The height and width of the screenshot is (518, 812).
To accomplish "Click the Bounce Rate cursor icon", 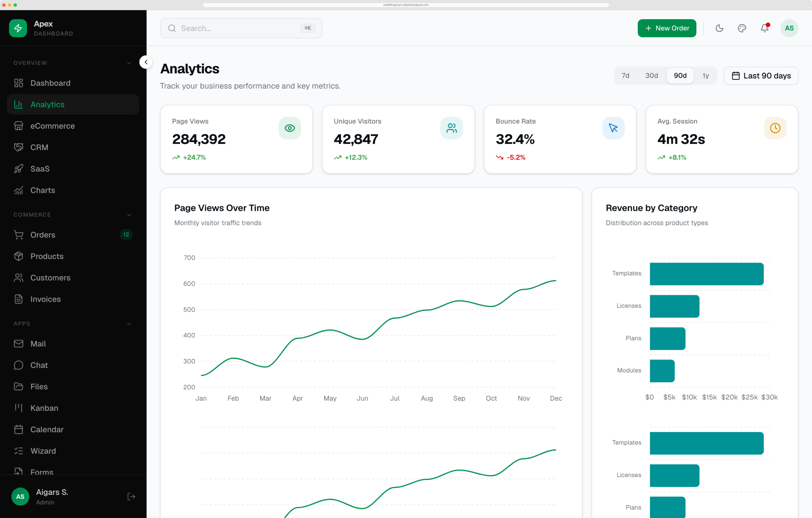I will (x=613, y=128).
